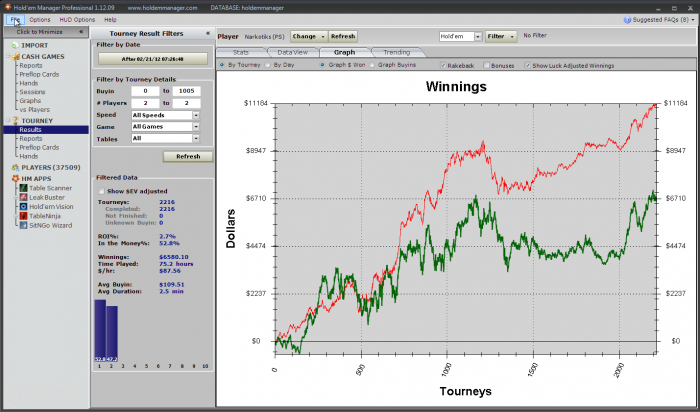Open Cash Games Graphs
The height and width of the screenshot is (412, 700).
coord(30,101)
